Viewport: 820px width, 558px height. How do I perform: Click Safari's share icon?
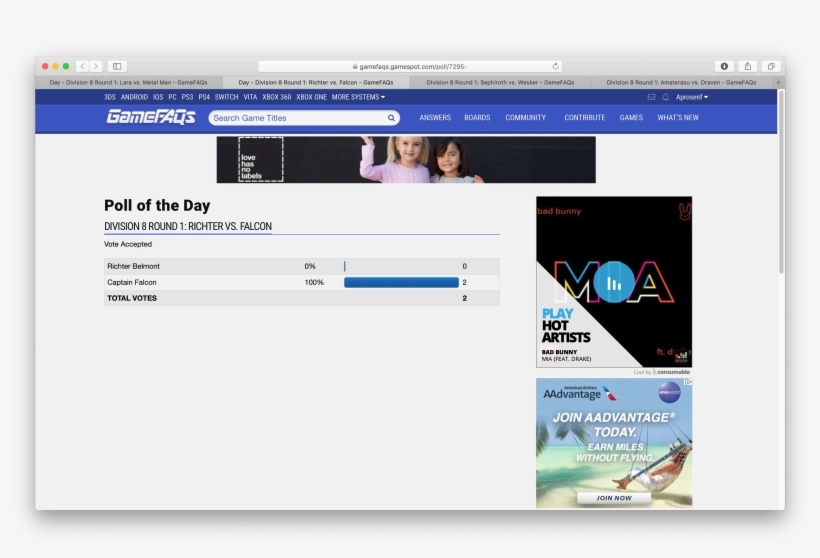[x=747, y=66]
